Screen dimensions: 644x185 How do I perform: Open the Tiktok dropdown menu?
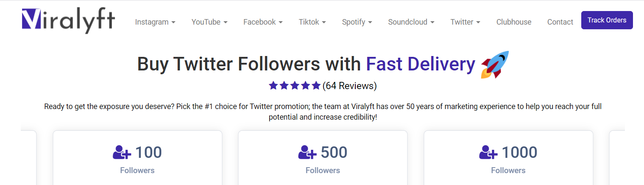(312, 22)
